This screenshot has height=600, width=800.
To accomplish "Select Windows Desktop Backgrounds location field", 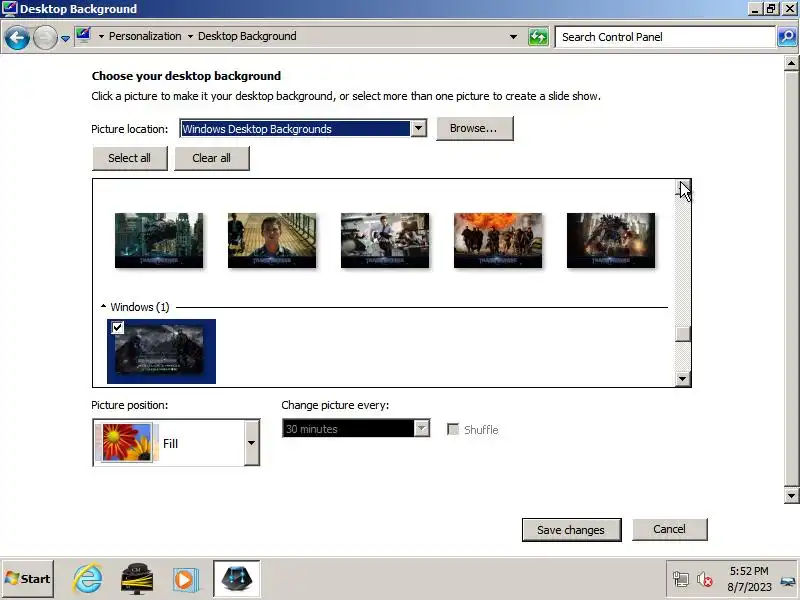I will coord(295,129).
